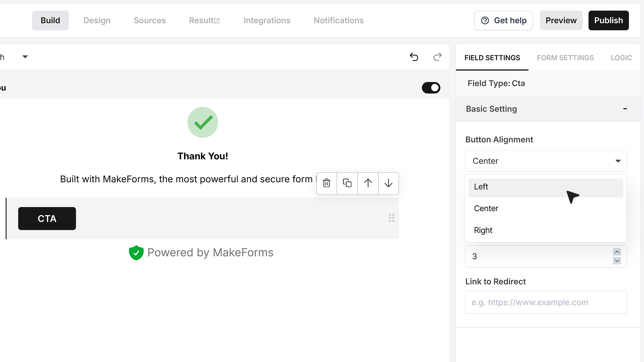Image resolution: width=644 pixels, height=362 pixels.
Task: Switch to the Form Settings tab
Action: point(565,58)
